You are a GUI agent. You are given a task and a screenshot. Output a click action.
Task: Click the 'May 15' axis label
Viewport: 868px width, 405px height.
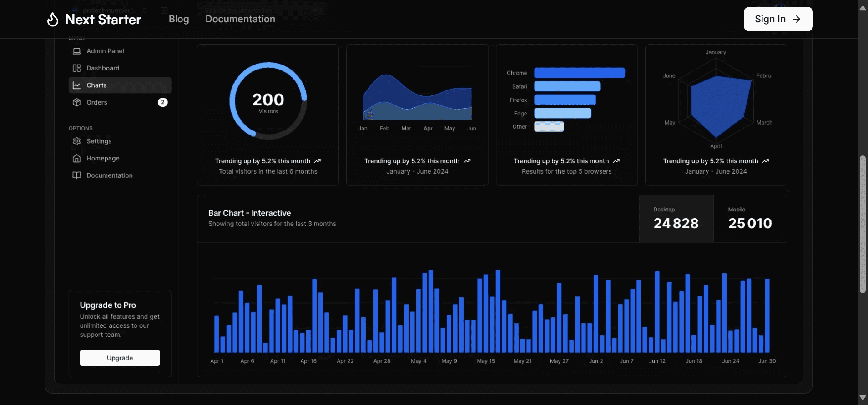(x=486, y=361)
